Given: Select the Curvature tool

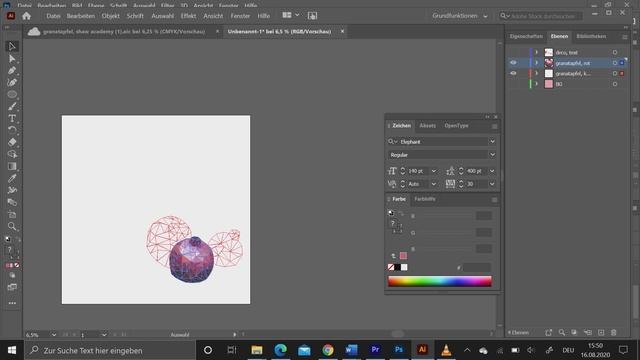Looking at the screenshot, I should pos(12,82).
